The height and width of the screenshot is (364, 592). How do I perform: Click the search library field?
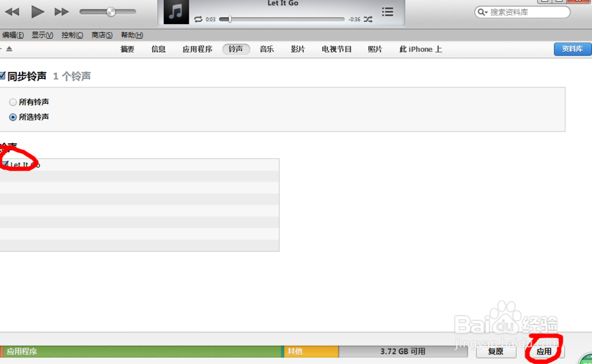(x=522, y=12)
